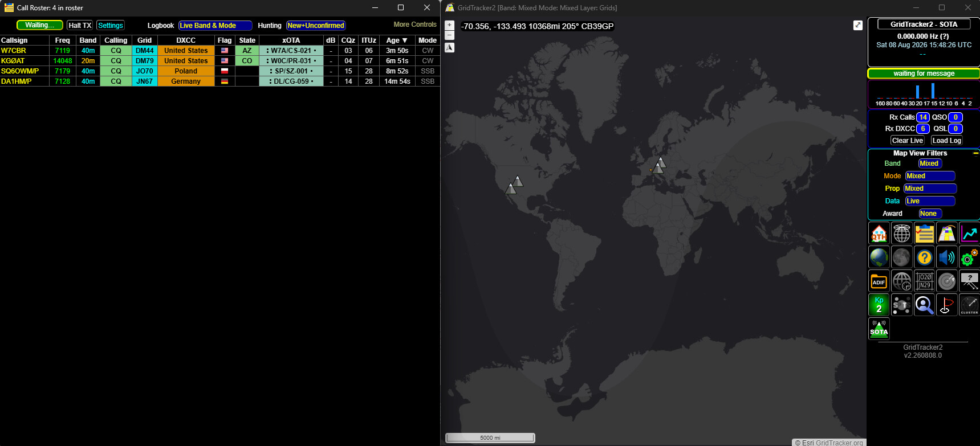Screen dimensions: 980x446
Task: Click the Waiting... status button
Action: point(39,25)
